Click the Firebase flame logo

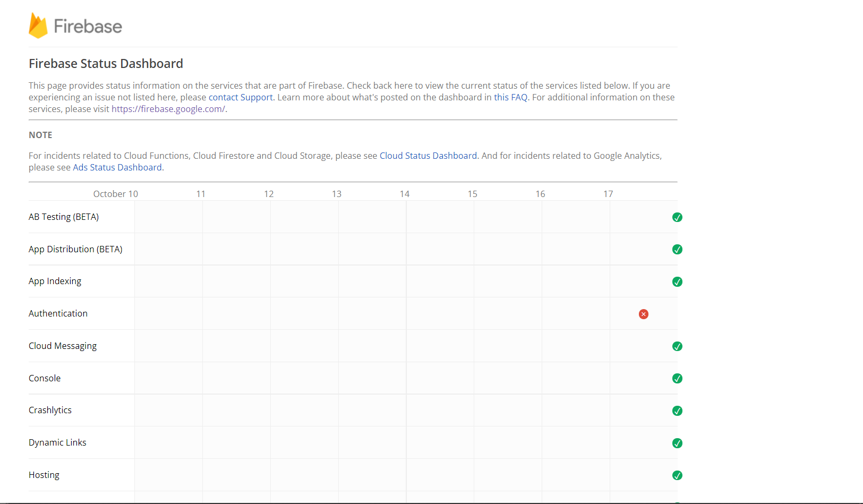38,25
